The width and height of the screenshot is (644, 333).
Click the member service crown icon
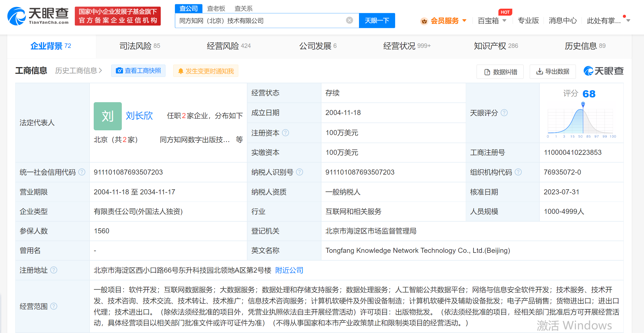(x=424, y=21)
